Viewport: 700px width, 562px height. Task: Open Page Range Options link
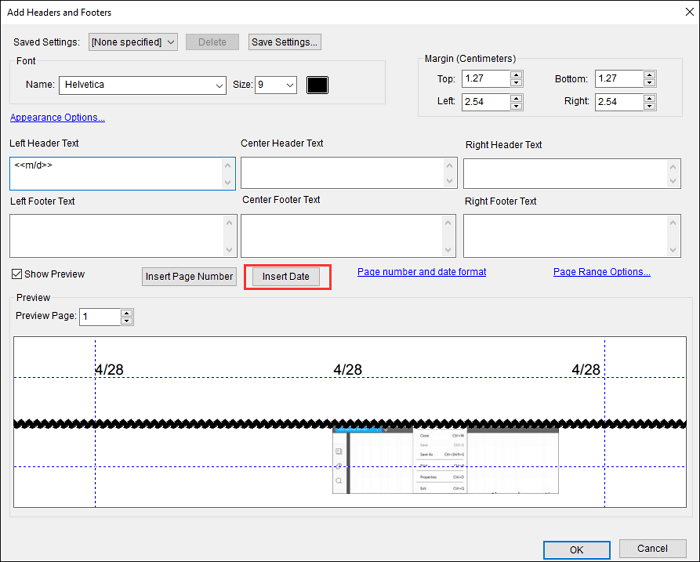[602, 272]
